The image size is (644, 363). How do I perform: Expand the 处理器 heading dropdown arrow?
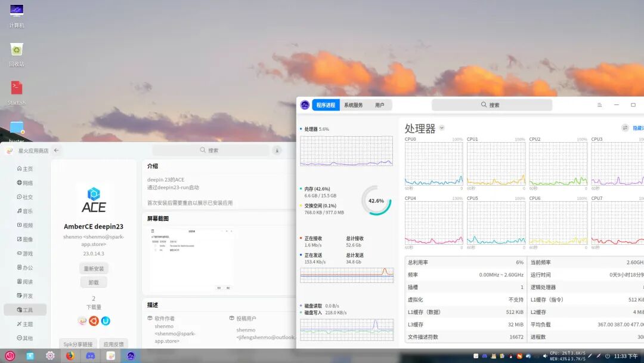(x=442, y=128)
